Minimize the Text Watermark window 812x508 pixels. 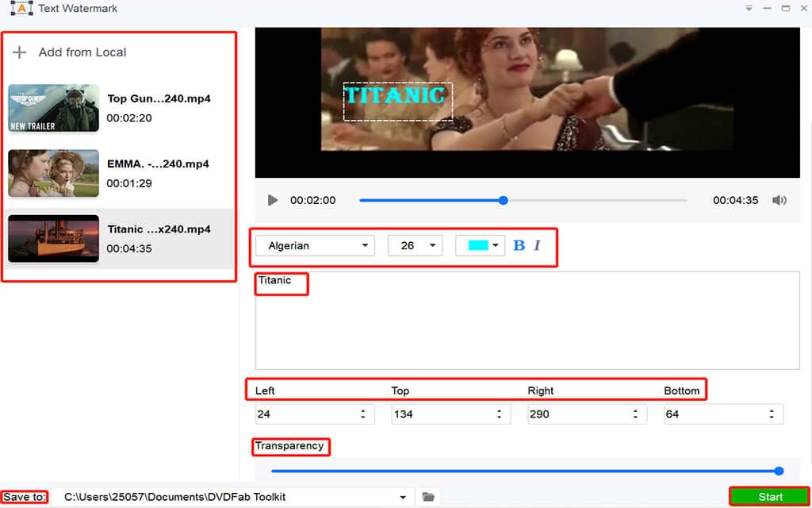point(768,8)
